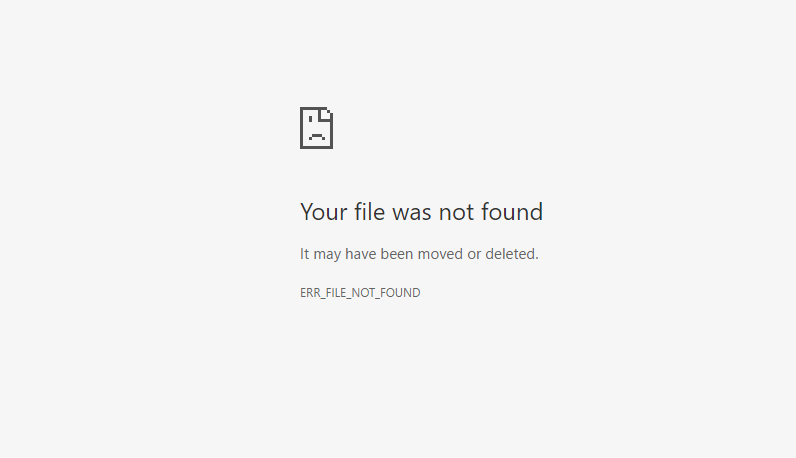
Task: Click the word "may" in the message
Action: [x=327, y=254]
